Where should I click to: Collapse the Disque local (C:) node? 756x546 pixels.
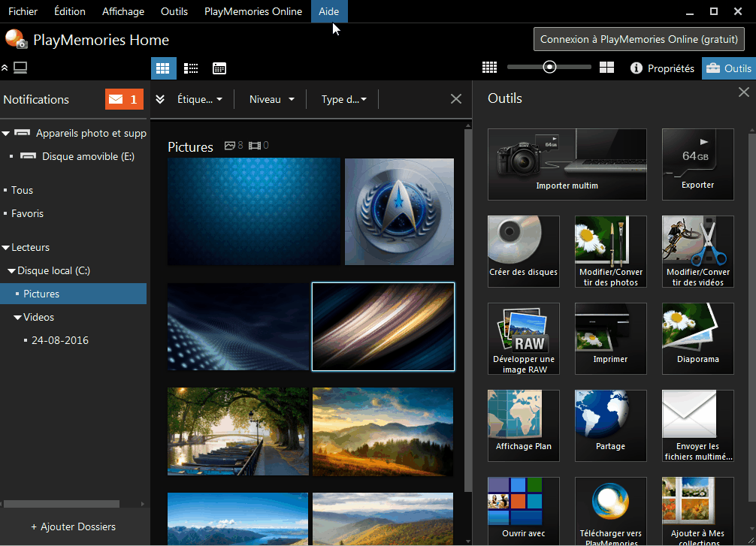click(11, 271)
